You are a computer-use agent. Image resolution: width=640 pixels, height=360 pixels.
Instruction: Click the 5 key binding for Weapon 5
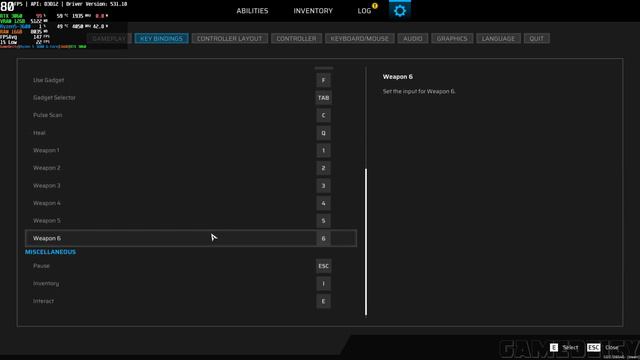[x=323, y=221]
